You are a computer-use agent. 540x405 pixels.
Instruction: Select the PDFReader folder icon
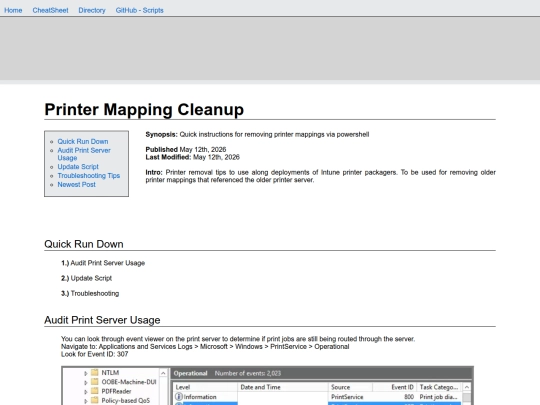[95, 391]
